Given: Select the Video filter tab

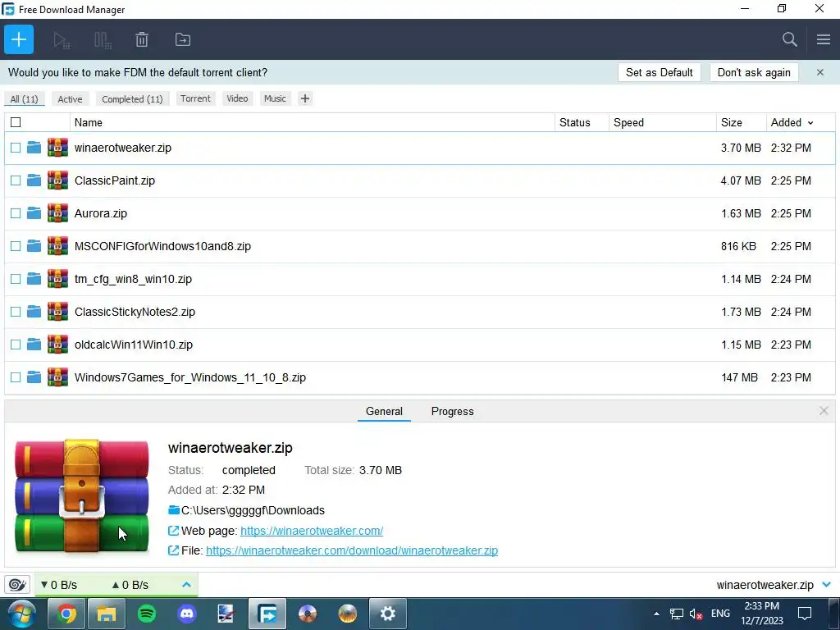Looking at the screenshot, I should coord(237,98).
